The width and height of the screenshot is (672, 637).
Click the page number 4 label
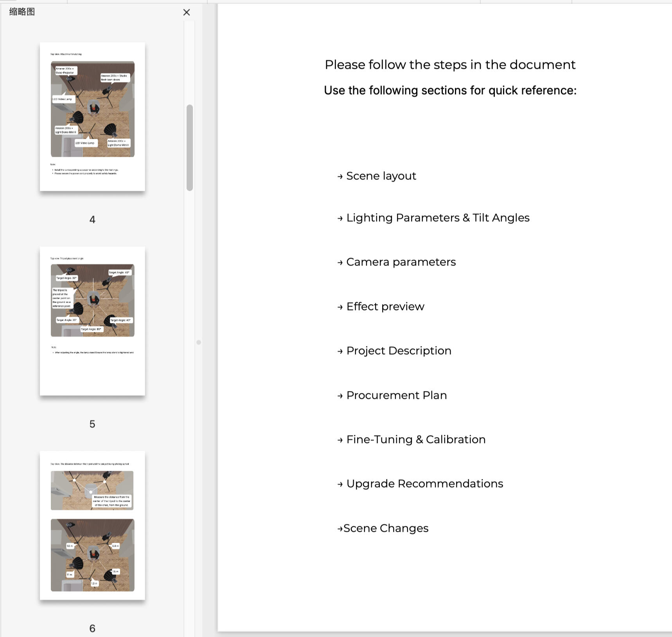[92, 220]
